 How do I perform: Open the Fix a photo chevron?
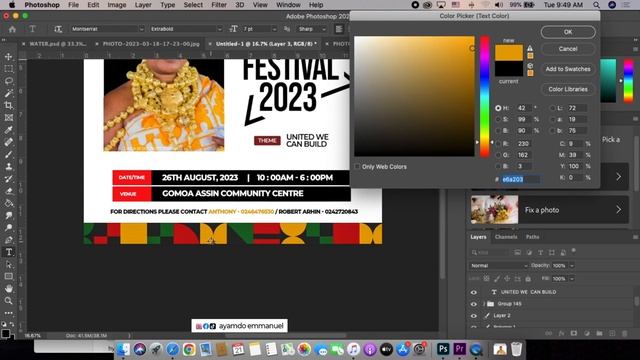point(618,210)
